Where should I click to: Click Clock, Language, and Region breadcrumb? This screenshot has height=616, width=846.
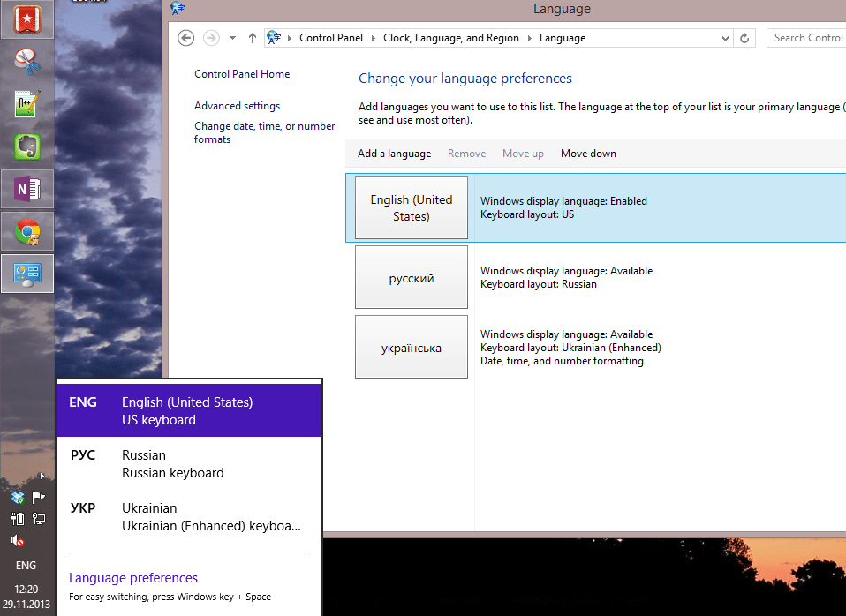(451, 38)
